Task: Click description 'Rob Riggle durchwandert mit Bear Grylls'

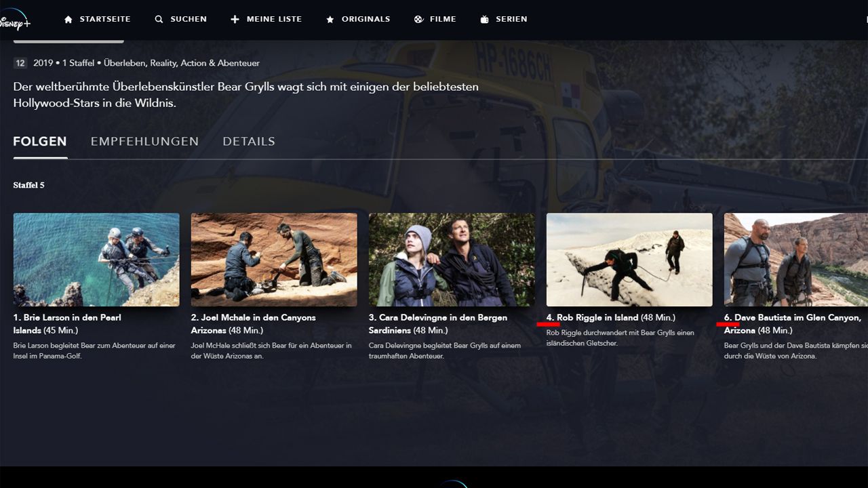Action: pos(620,338)
